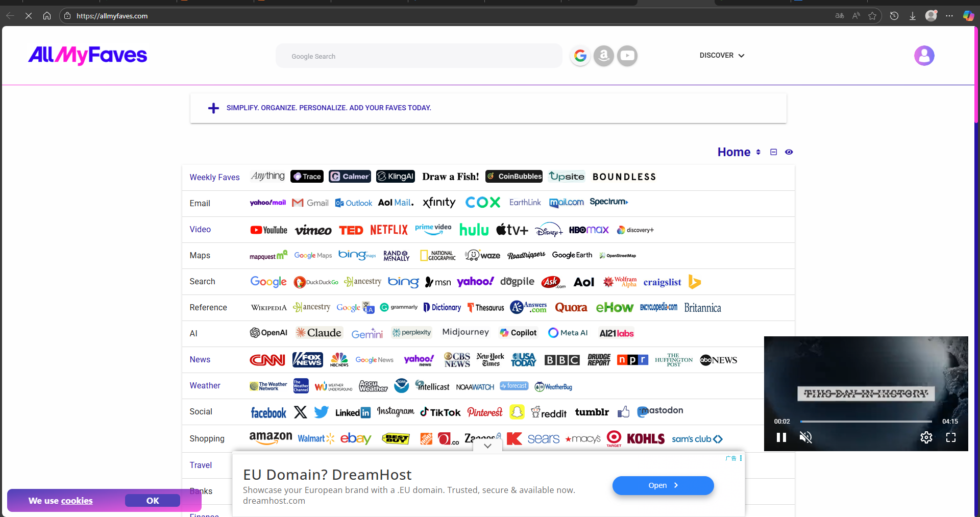The height and width of the screenshot is (517, 980).
Task: Go to the browser home page button
Action: tap(47, 16)
